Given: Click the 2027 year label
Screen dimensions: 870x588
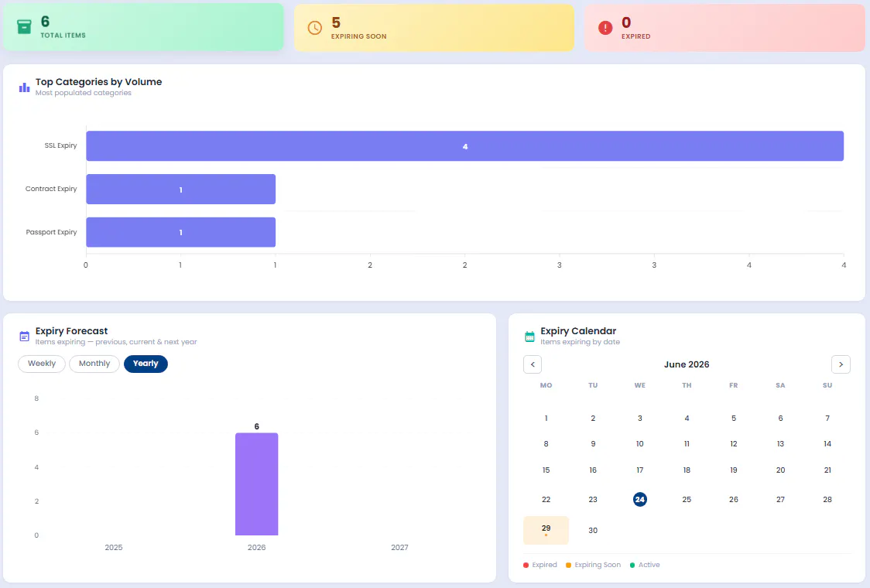Looking at the screenshot, I should pos(399,548).
